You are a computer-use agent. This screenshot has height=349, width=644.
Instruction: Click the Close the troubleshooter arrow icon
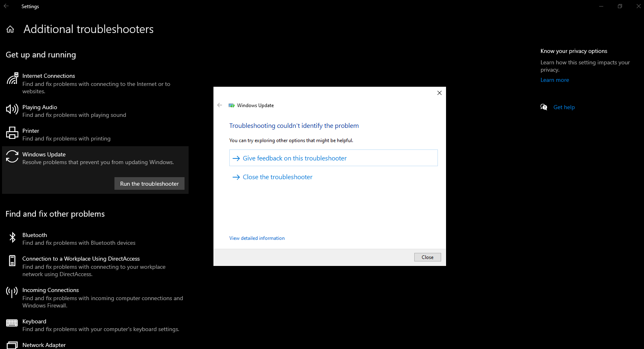[x=236, y=177]
